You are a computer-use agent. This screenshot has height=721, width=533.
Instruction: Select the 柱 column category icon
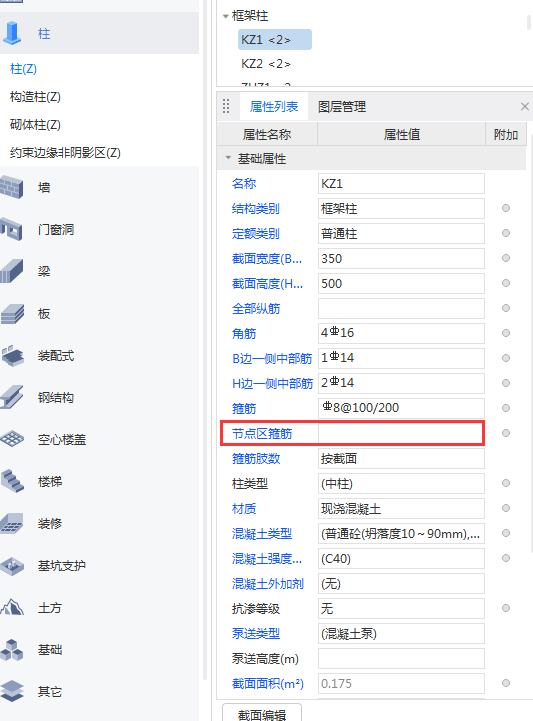pyautogui.click(x=12, y=34)
